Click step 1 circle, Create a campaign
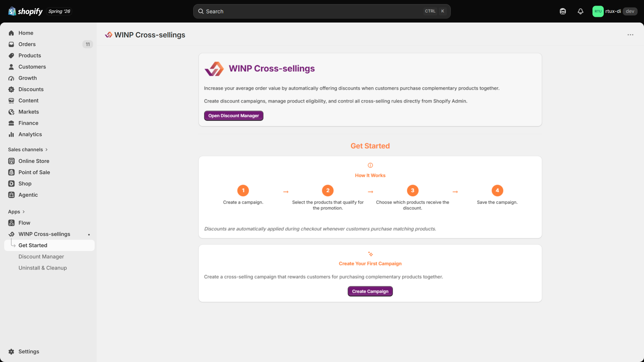 click(243, 191)
